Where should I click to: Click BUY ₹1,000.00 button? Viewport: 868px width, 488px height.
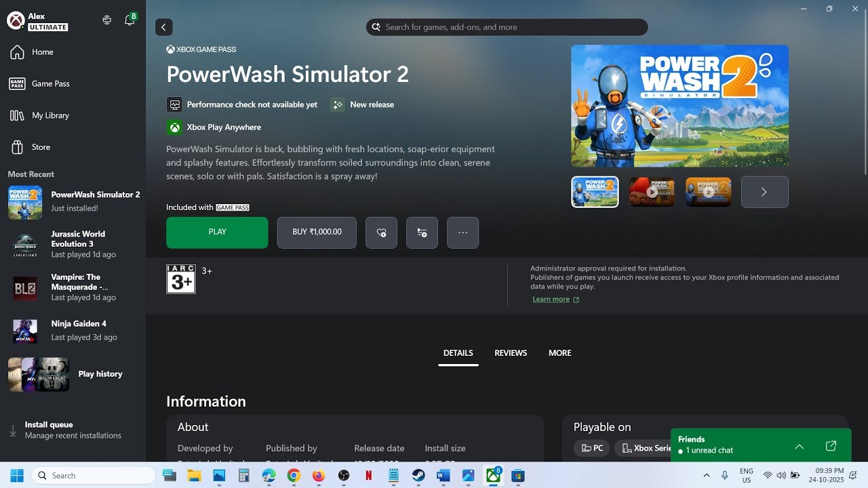pos(317,232)
